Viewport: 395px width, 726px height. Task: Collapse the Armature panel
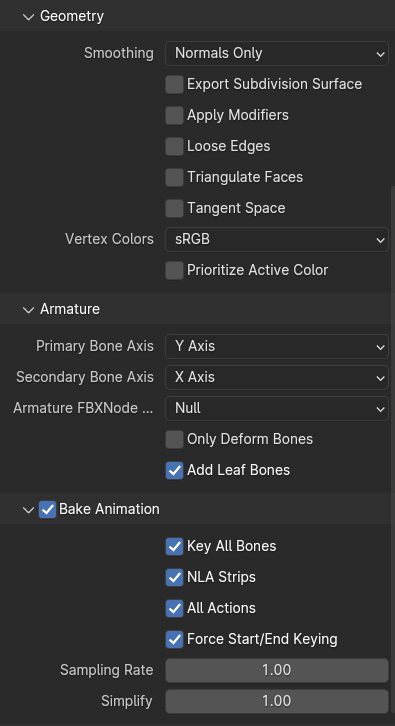click(29, 309)
